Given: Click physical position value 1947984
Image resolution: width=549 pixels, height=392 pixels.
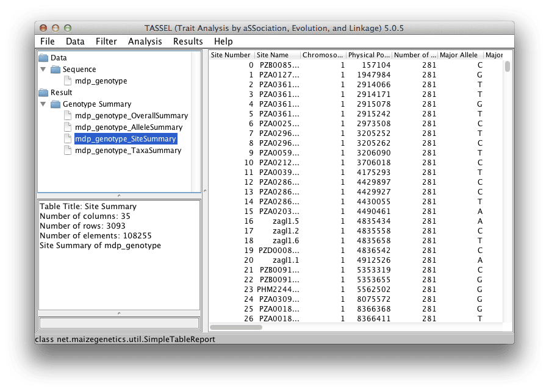Looking at the screenshot, I should pos(373,75).
